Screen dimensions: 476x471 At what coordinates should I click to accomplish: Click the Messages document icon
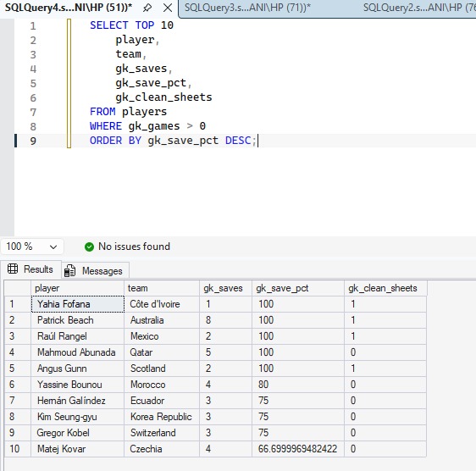(69, 270)
